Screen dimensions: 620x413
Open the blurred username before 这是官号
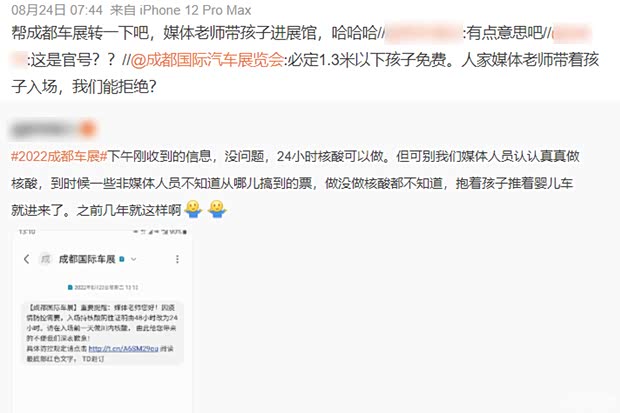pos(19,60)
